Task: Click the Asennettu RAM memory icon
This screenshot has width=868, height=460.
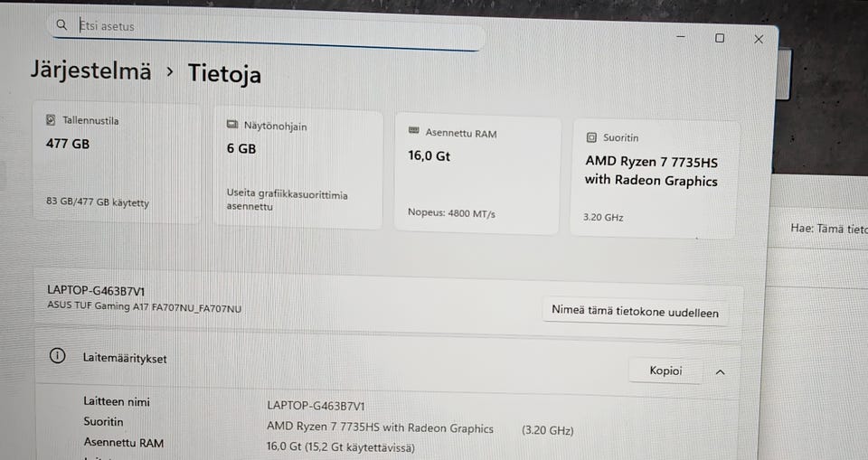Action: pyautogui.click(x=413, y=131)
